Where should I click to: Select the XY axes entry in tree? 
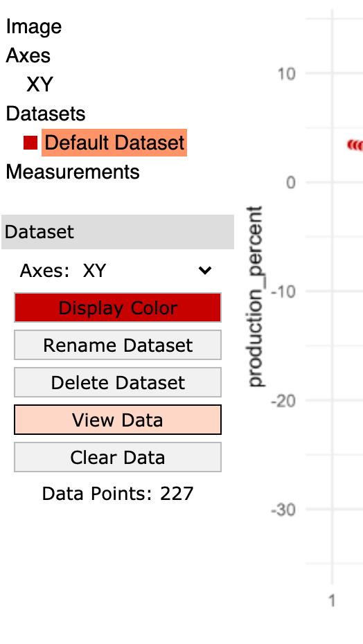click(39, 84)
